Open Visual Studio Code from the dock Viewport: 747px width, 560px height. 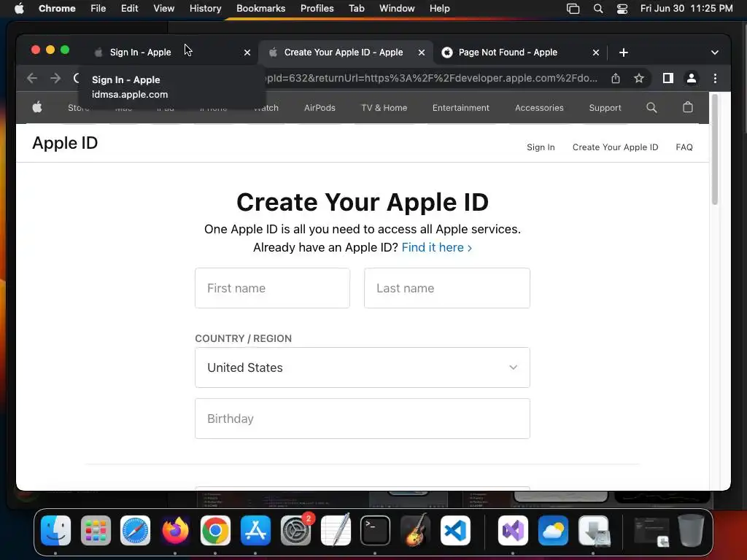pyautogui.click(x=455, y=530)
